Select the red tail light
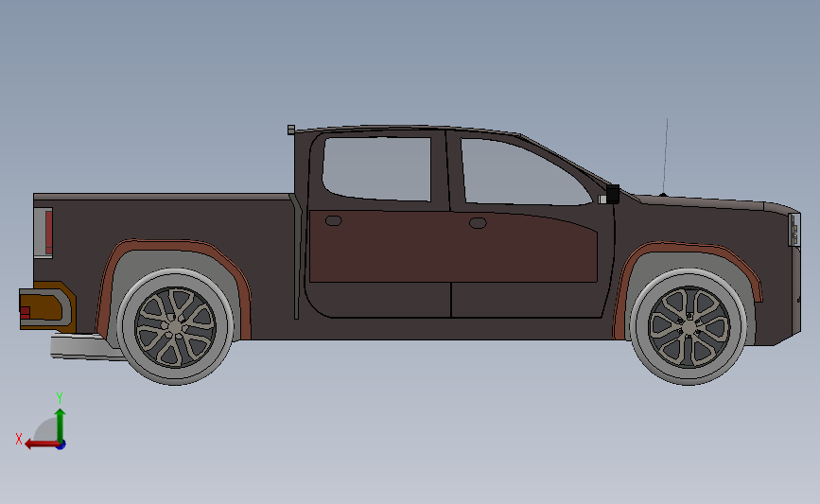Screen dimensions: 820x504 point(48,232)
